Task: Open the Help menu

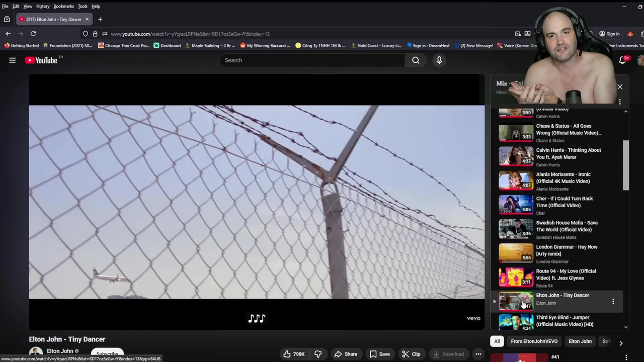Action: (x=96, y=6)
